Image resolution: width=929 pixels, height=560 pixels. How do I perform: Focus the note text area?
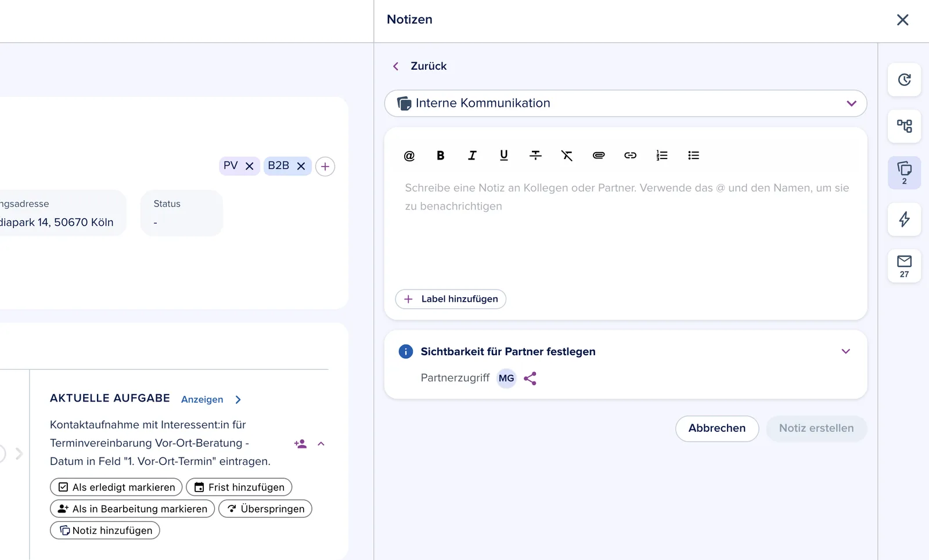tap(626, 229)
